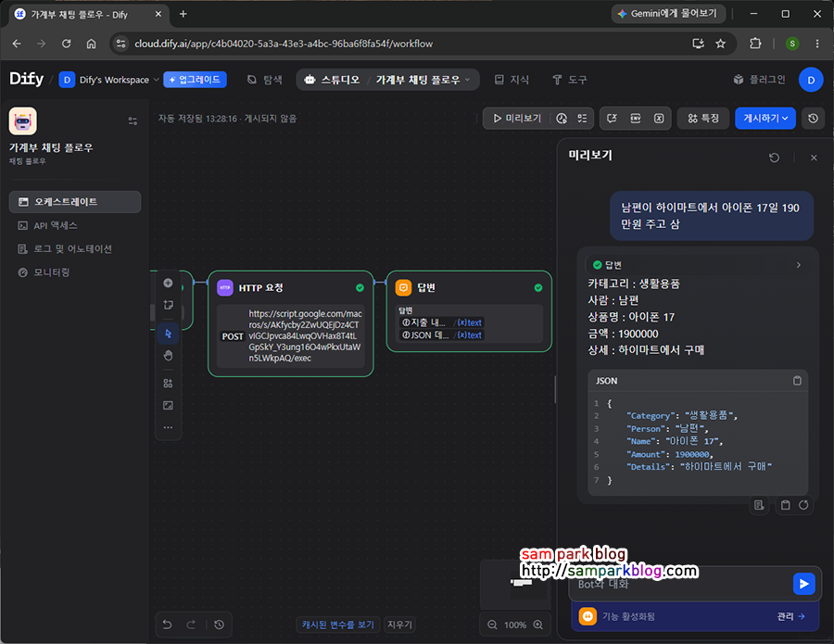834x644 pixels.
Task: Open the 도구 tools tab
Action: (570, 80)
